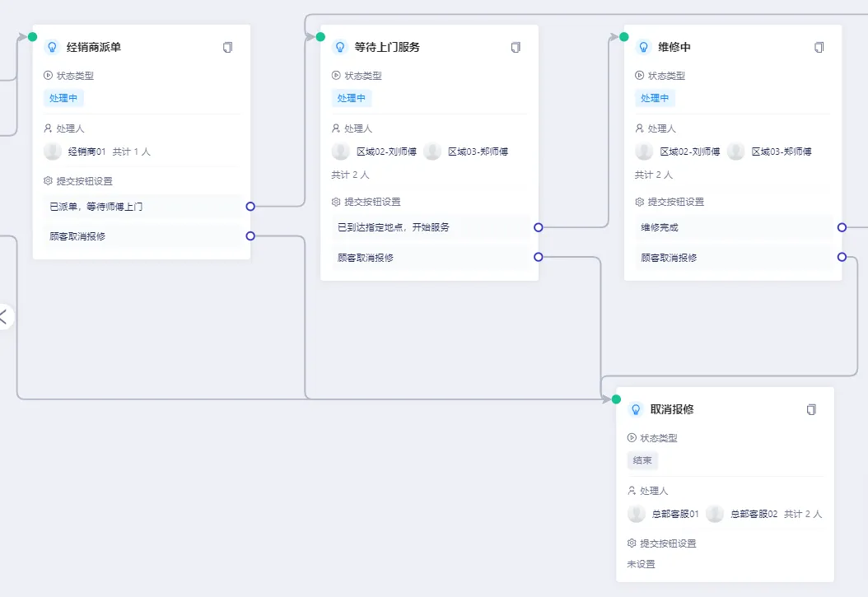This screenshot has height=597, width=868.
Task: Click green input connector of 取消报修
Action: 616,399
